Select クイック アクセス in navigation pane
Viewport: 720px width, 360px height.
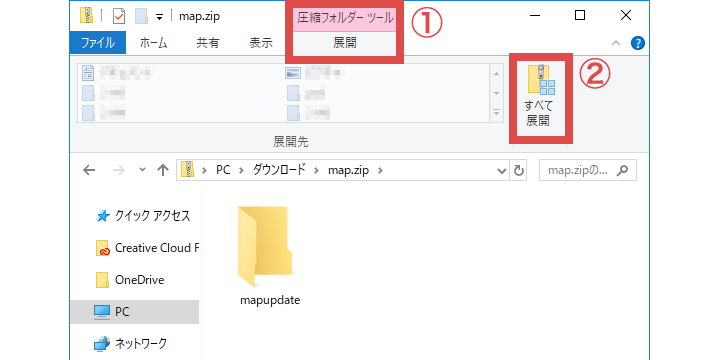pos(142,216)
